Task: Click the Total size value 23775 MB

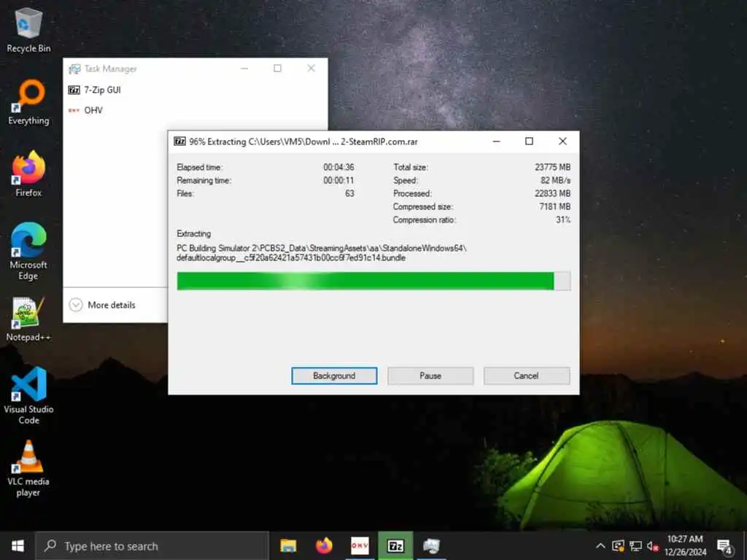Action: coord(553,167)
